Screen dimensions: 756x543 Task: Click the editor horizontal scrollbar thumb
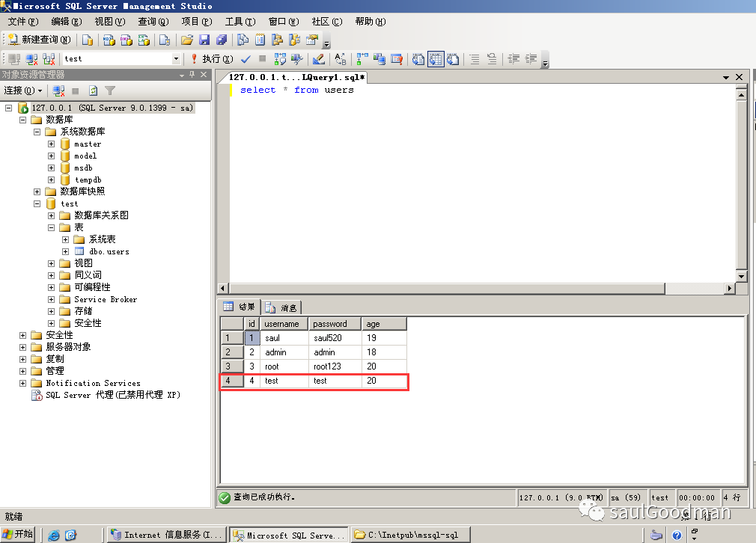click(447, 288)
